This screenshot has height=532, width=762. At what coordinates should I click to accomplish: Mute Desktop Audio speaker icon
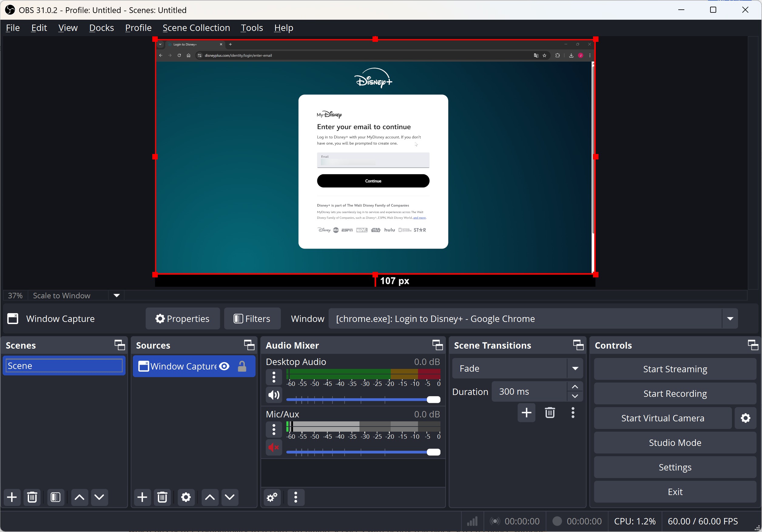click(x=274, y=395)
